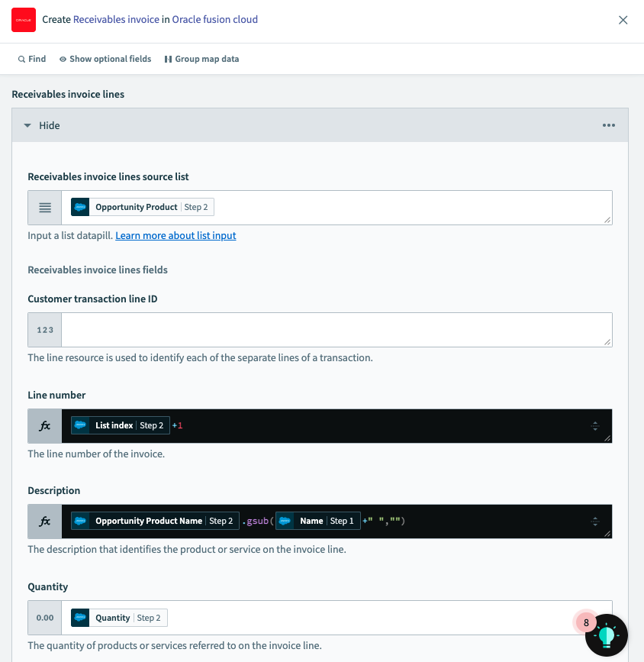The height and width of the screenshot is (662, 644).
Task: Click the notification badge showing 8
Action: click(585, 622)
